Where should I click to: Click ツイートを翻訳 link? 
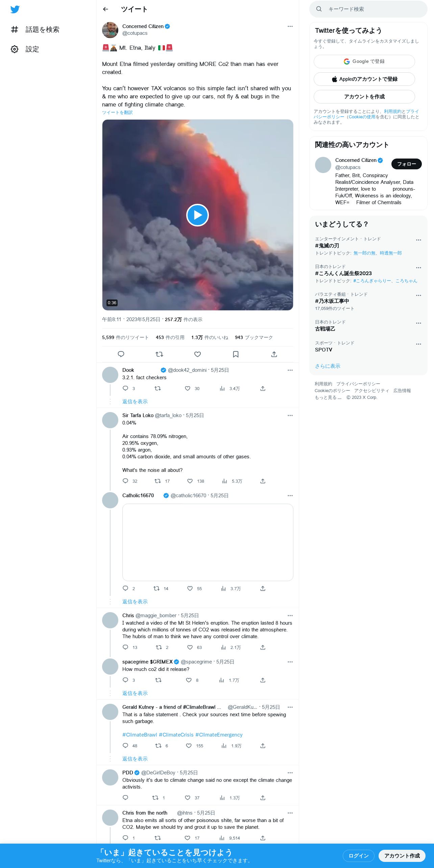pos(117,113)
